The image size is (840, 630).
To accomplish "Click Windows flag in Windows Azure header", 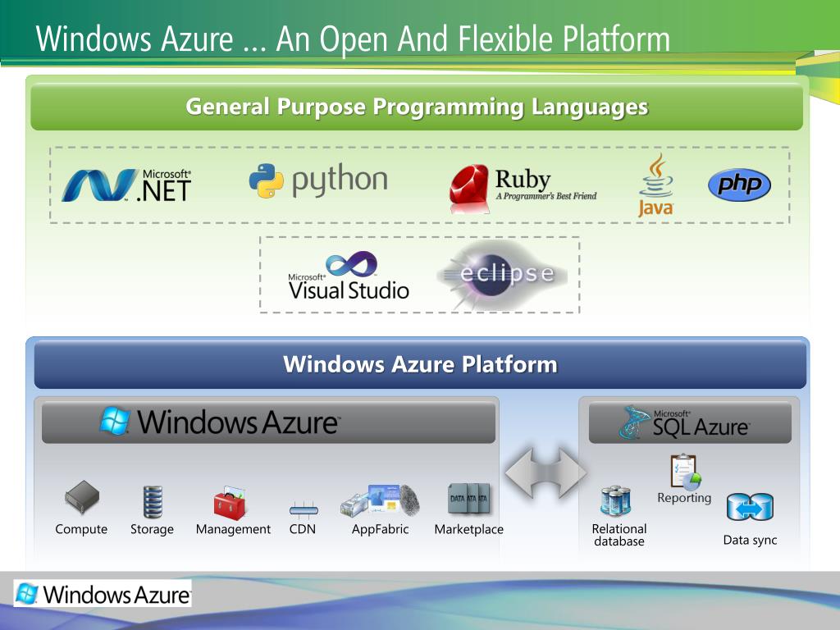I will tap(115, 421).
